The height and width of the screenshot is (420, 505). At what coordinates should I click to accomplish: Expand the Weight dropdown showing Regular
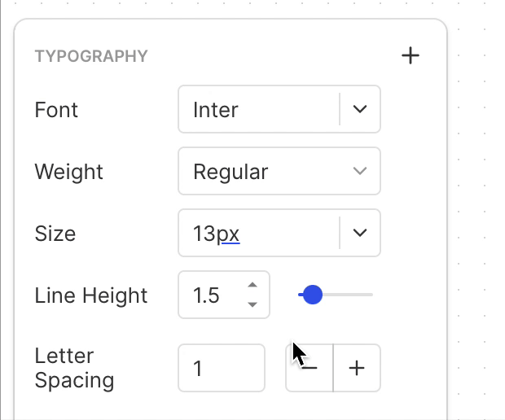pos(279,171)
